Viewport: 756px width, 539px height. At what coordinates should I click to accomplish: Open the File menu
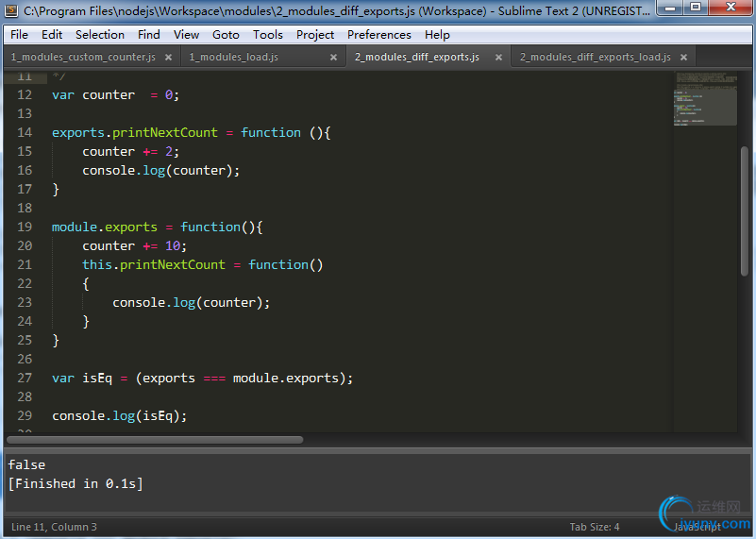pos(19,35)
